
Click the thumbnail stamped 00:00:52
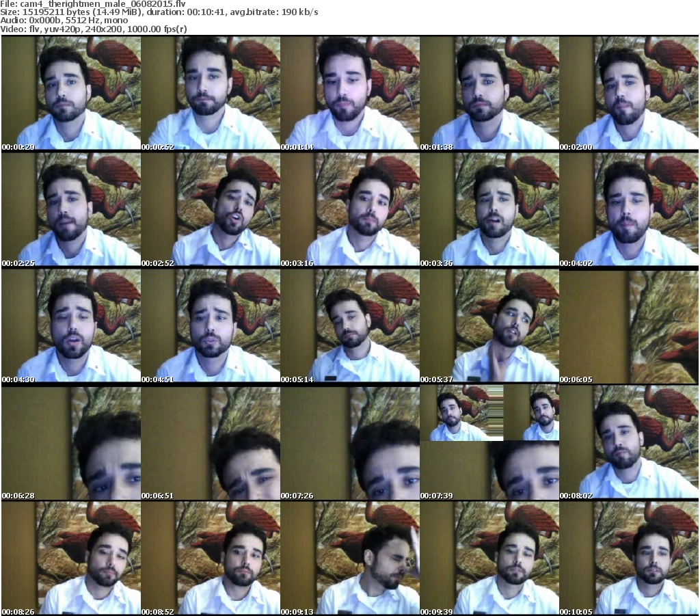[211, 93]
